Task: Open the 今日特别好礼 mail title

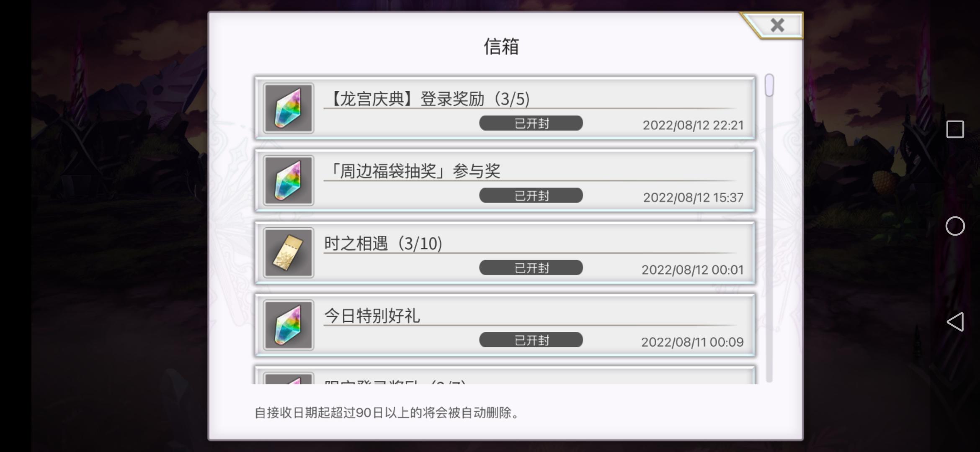Action: 372,316
